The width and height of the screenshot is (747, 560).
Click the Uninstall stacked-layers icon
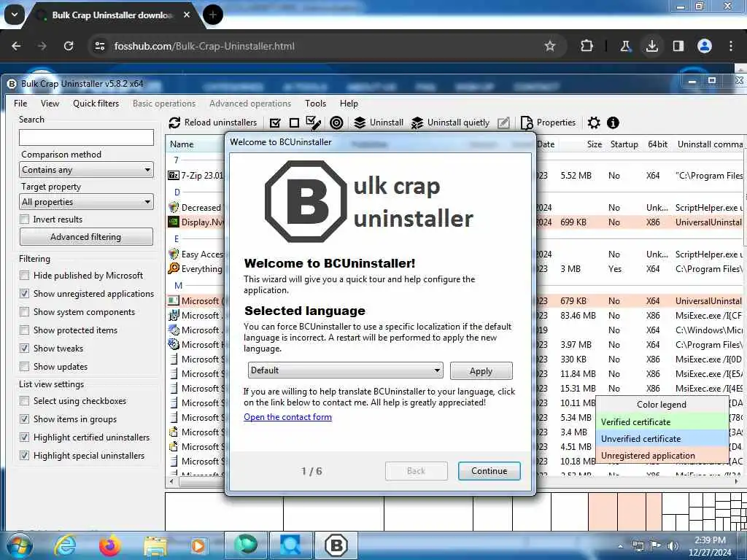click(x=360, y=122)
